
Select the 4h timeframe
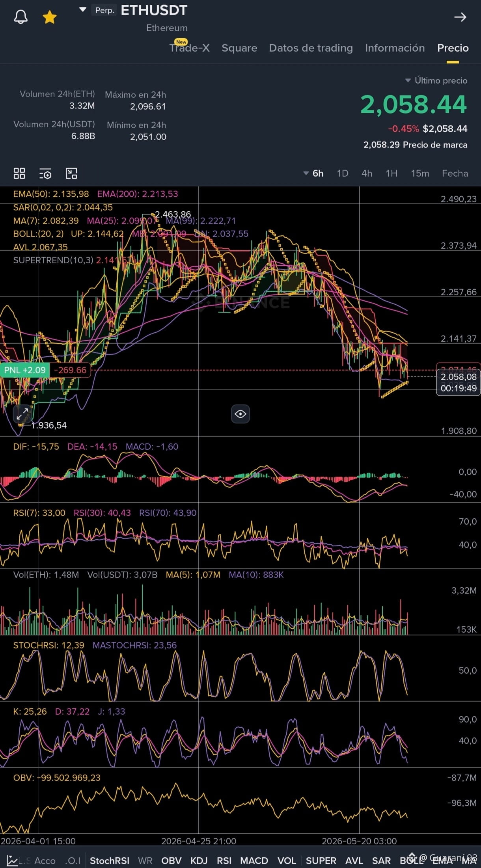coord(367,173)
